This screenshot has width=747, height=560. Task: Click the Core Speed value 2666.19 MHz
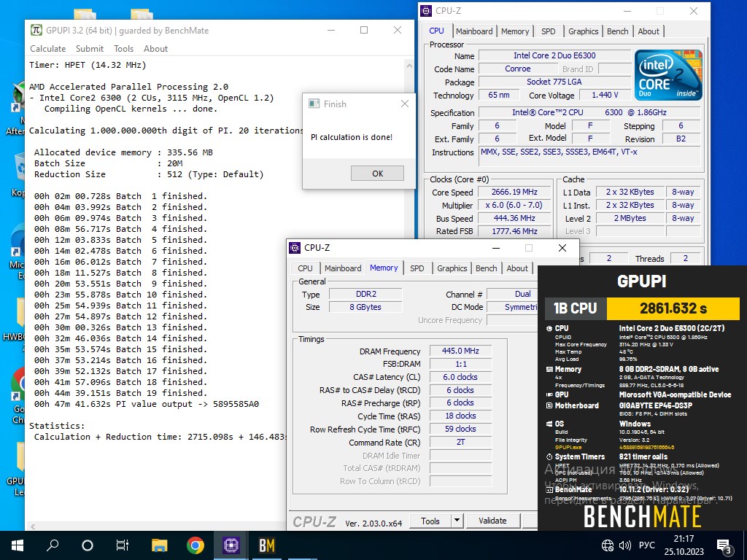[x=514, y=192]
